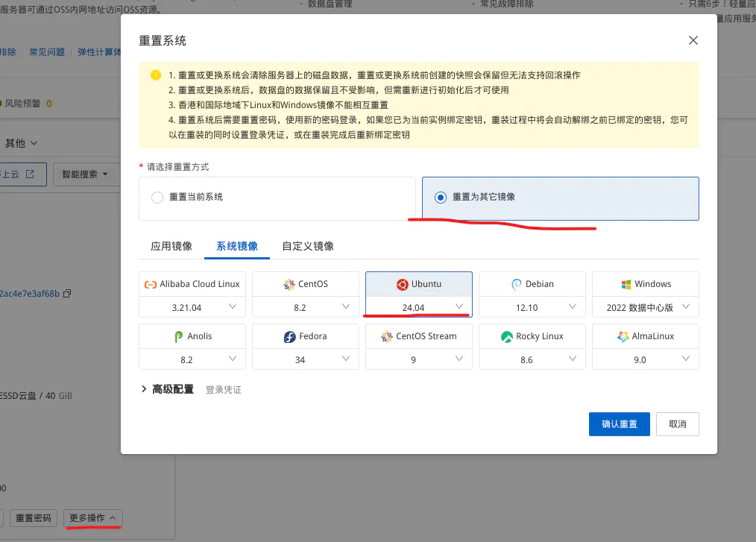The height and width of the screenshot is (542, 756).
Task: Select the Windows system image
Action: (645, 283)
